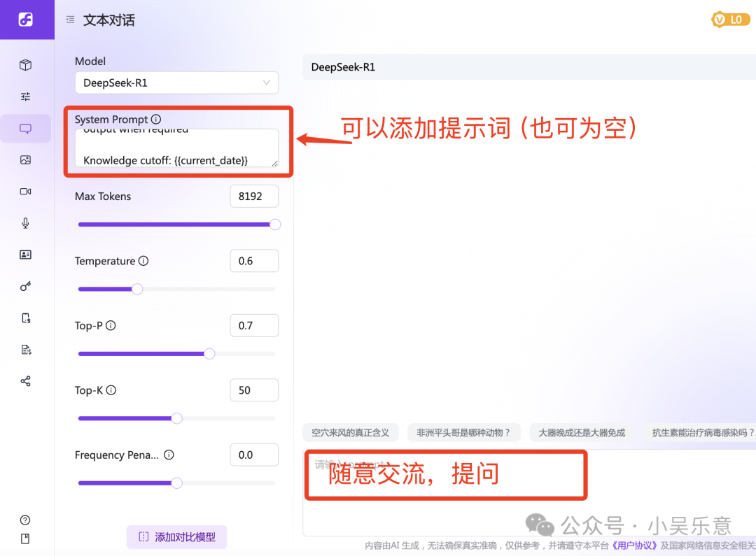
Task: Open the DeepSeek-R1 model dropdown
Action: 176,83
